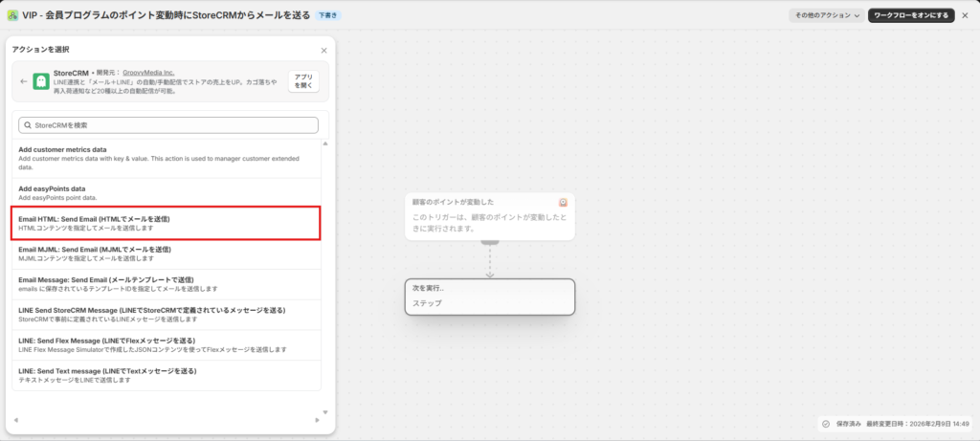
Task: Turn on the workflow
Action: [910, 15]
